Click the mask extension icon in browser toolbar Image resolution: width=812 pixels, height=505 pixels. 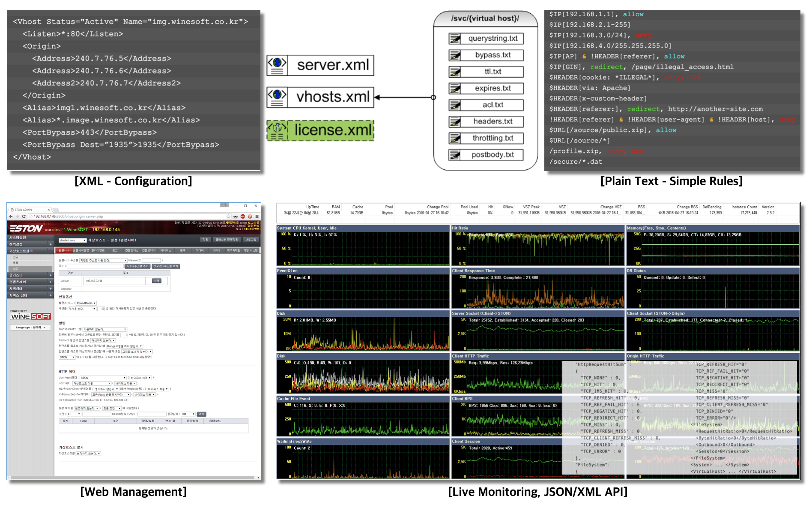click(x=236, y=216)
